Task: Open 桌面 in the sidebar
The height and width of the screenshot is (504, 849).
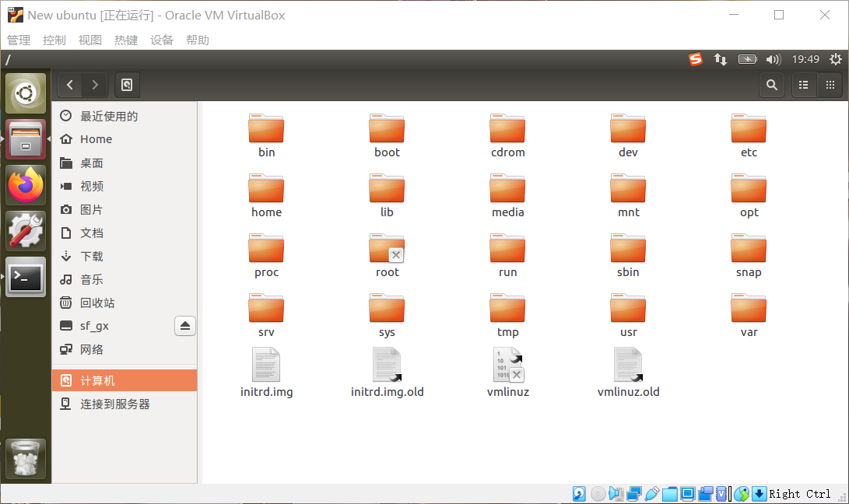Action: (x=125, y=163)
